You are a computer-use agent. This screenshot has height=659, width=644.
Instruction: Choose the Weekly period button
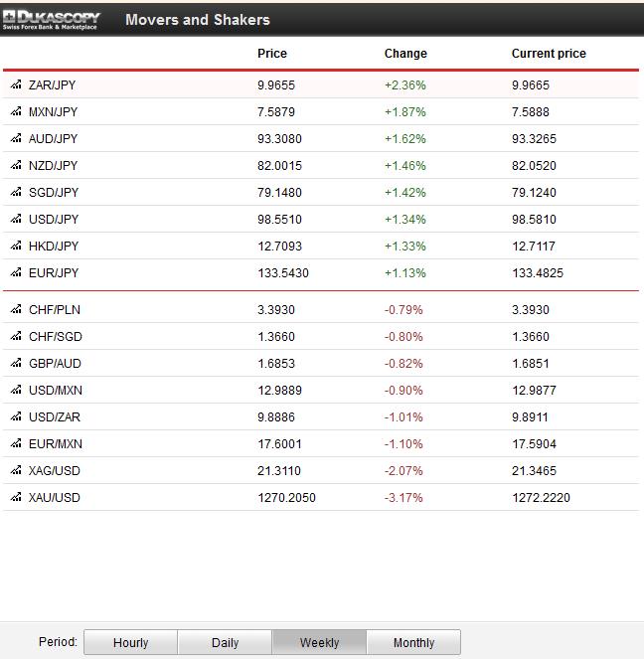tap(320, 643)
